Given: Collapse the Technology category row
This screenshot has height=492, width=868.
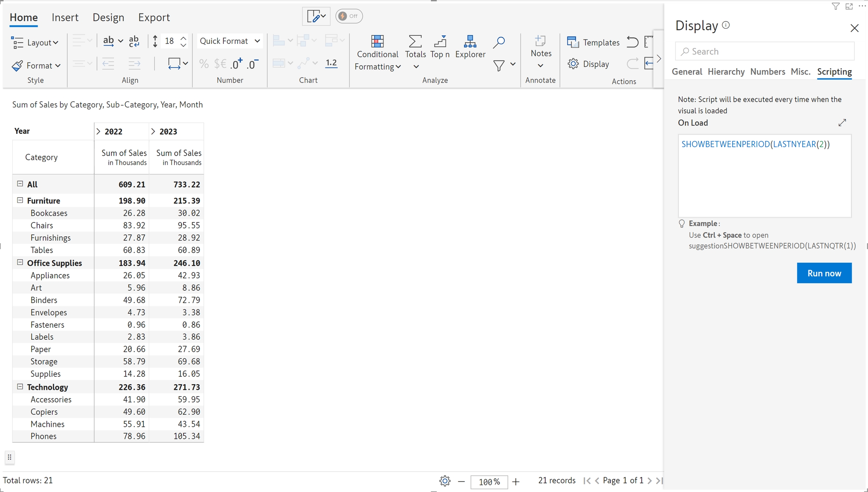Looking at the screenshot, I should (x=20, y=386).
